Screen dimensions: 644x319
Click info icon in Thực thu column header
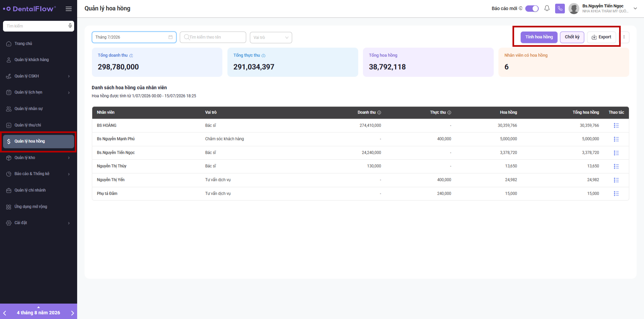point(449,113)
